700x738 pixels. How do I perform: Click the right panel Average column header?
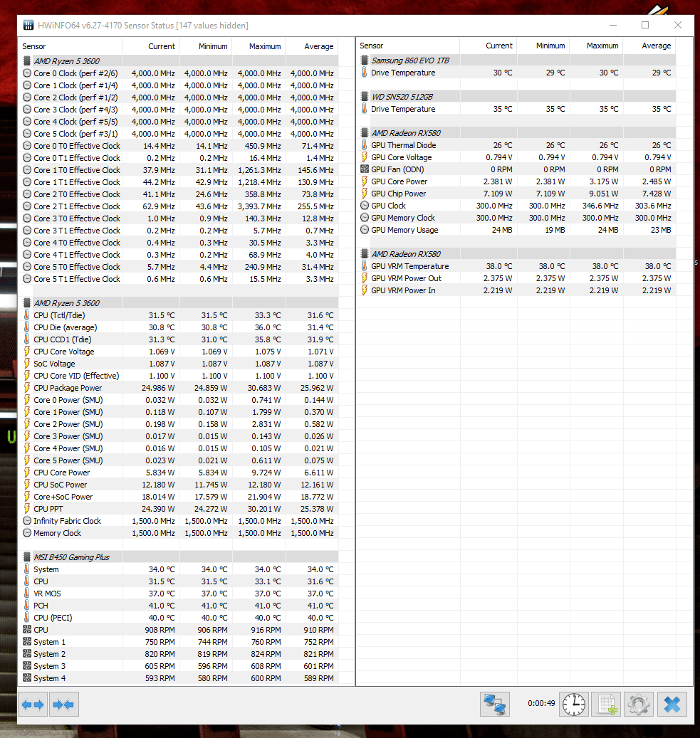point(649,46)
